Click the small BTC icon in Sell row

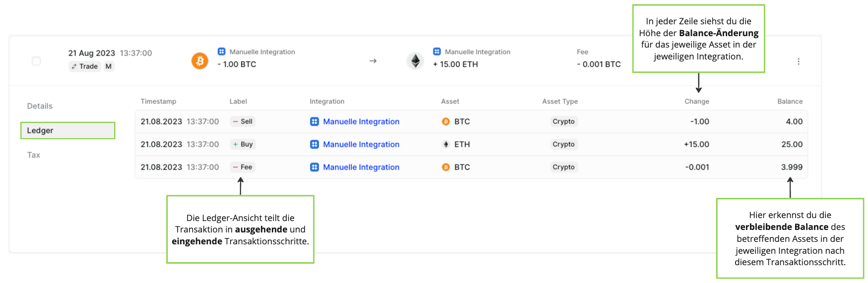coord(446,121)
